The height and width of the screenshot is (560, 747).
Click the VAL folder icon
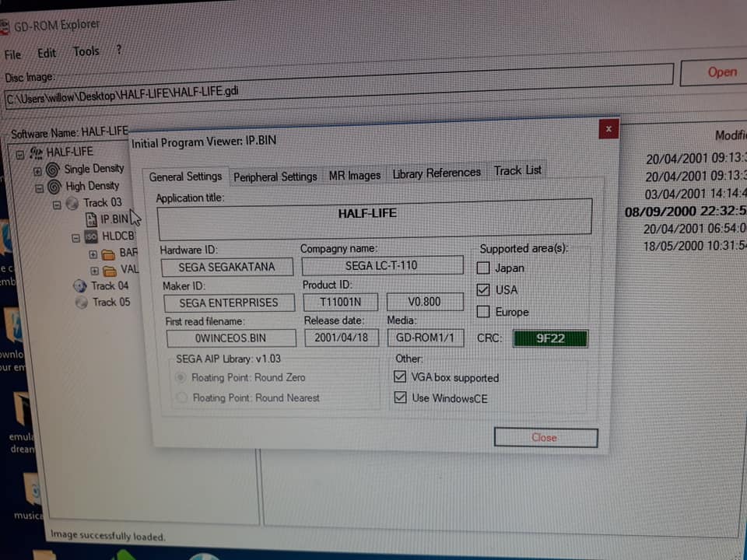[x=110, y=271]
